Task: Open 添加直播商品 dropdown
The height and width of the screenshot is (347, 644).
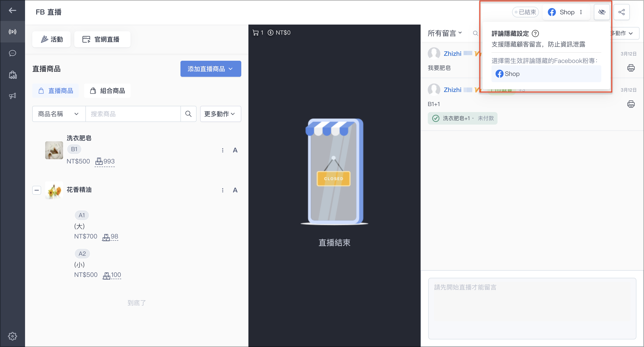Action: 210,69
